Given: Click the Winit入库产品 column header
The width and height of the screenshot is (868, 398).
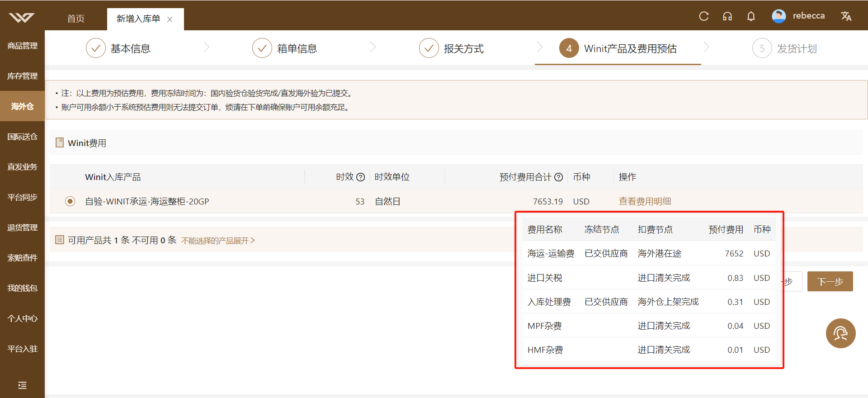Looking at the screenshot, I should coord(113,177).
